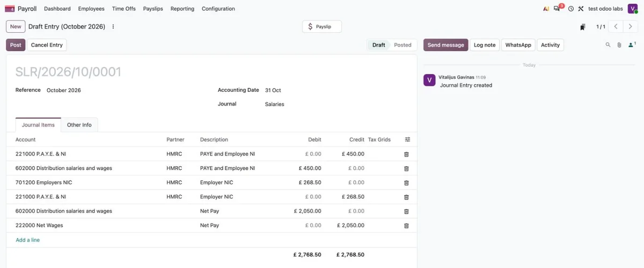The image size is (644, 268).
Task: Click the HMRC partner on 701200 line
Action: [174, 183]
